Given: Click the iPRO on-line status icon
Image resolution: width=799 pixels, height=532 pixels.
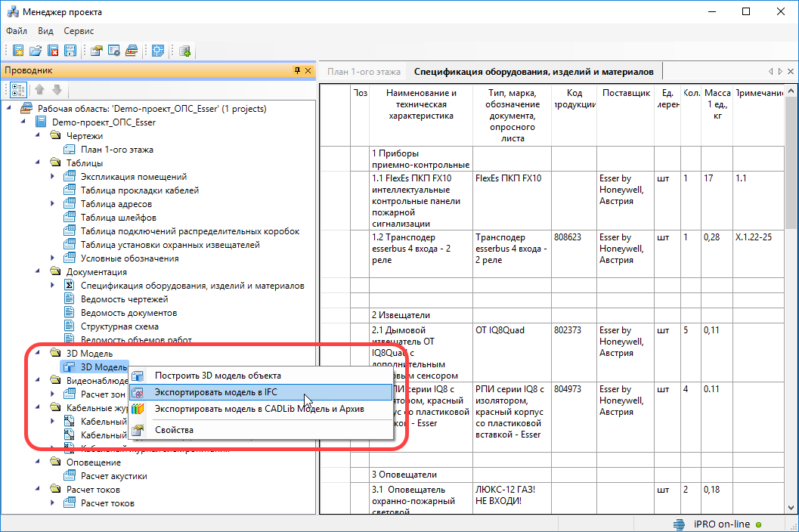Looking at the screenshot, I should [x=679, y=524].
